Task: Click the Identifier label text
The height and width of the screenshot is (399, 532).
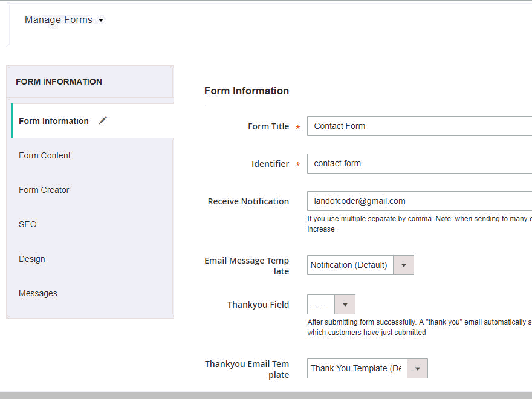Action: click(270, 164)
